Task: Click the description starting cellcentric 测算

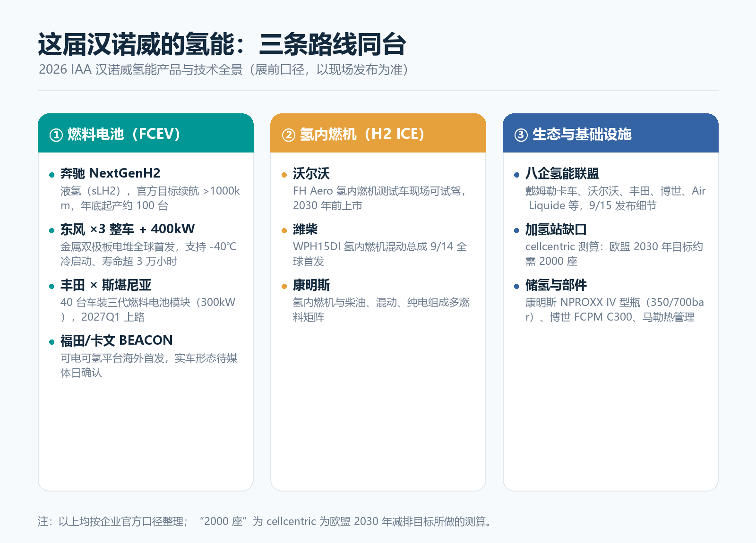Action: click(x=614, y=254)
